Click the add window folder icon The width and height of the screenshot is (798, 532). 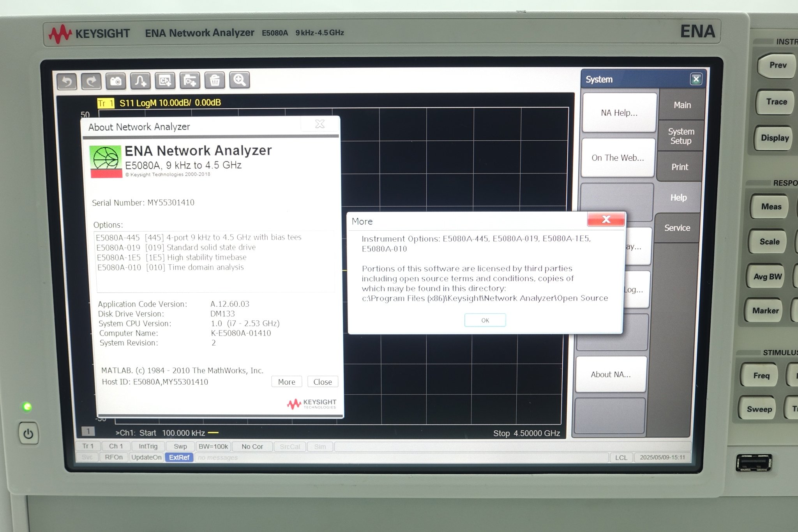pyautogui.click(x=190, y=80)
